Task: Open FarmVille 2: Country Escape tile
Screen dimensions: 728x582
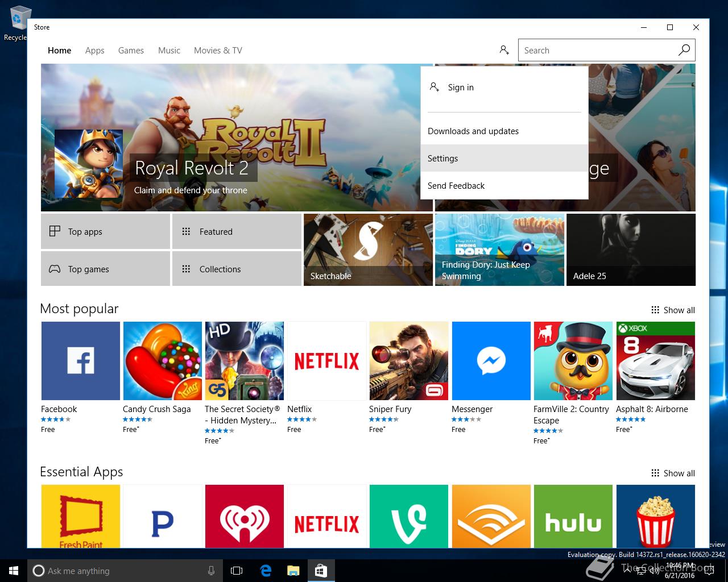Action: click(x=573, y=361)
